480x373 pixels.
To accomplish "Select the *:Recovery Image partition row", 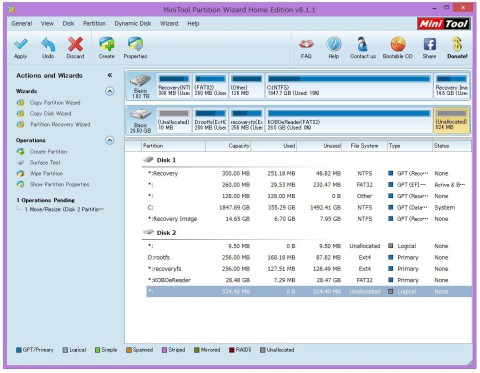I will tap(309, 219).
